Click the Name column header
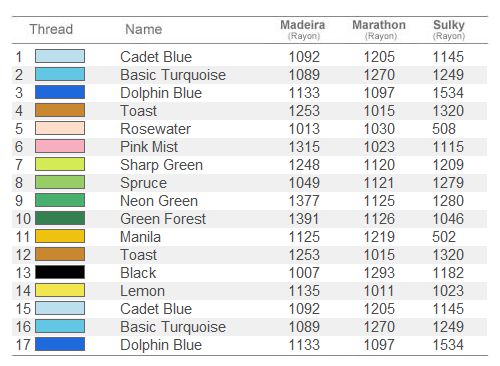Image resolution: width=500 pixels, height=366 pixels. [144, 29]
